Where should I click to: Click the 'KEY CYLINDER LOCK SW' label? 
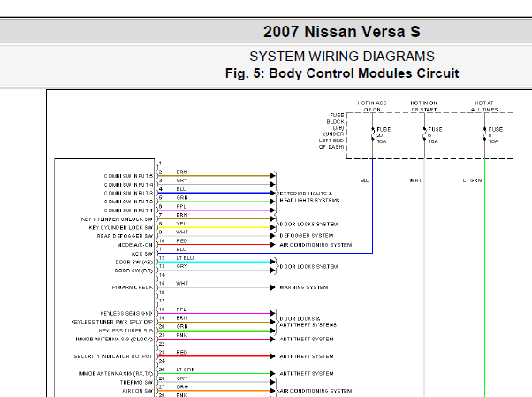(x=121, y=228)
